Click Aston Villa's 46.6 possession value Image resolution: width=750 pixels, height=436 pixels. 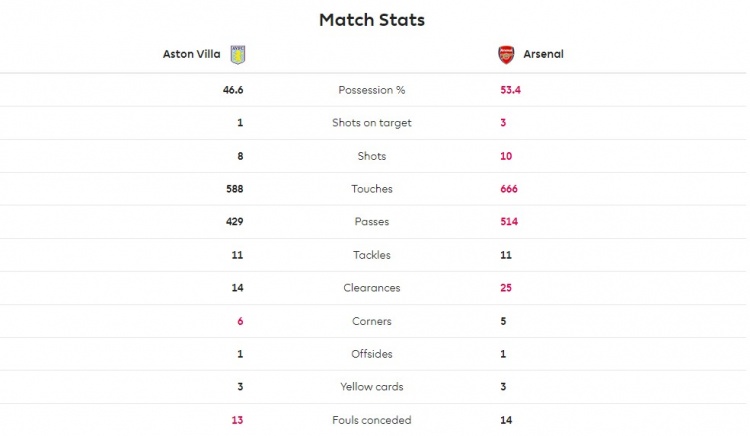click(x=233, y=90)
